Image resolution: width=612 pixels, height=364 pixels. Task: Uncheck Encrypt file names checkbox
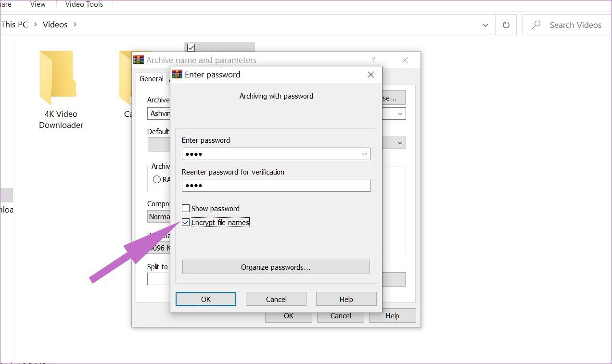point(186,223)
